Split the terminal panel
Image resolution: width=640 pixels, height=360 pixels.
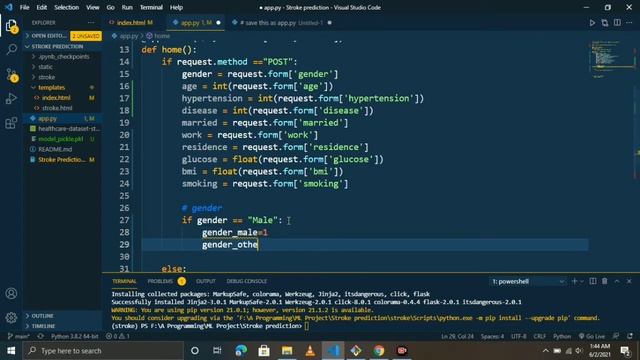(x=593, y=281)
